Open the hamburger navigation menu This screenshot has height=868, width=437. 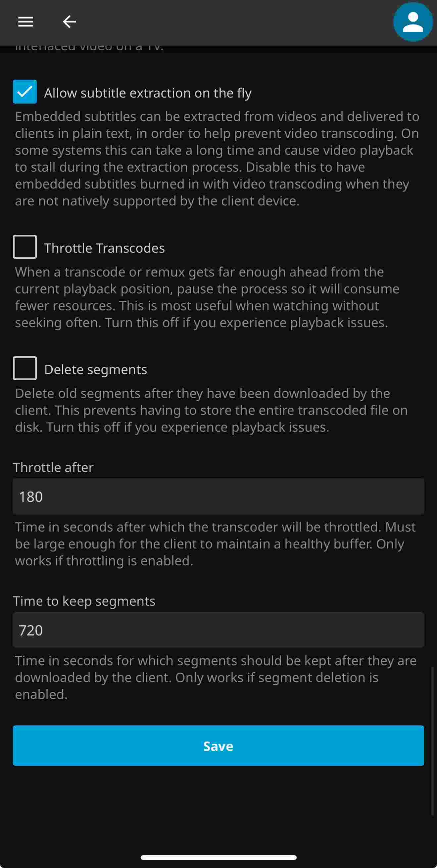[x=25, y=22]
